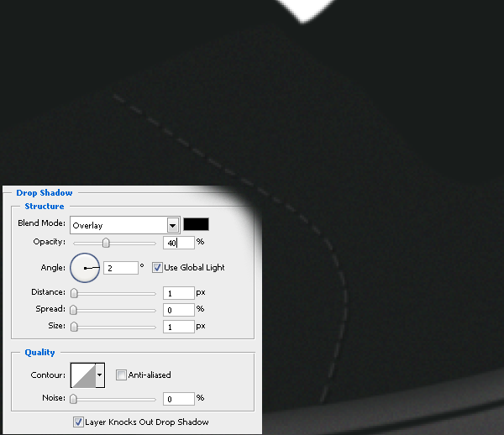Click the Spread percentage field

pos(179,310)
